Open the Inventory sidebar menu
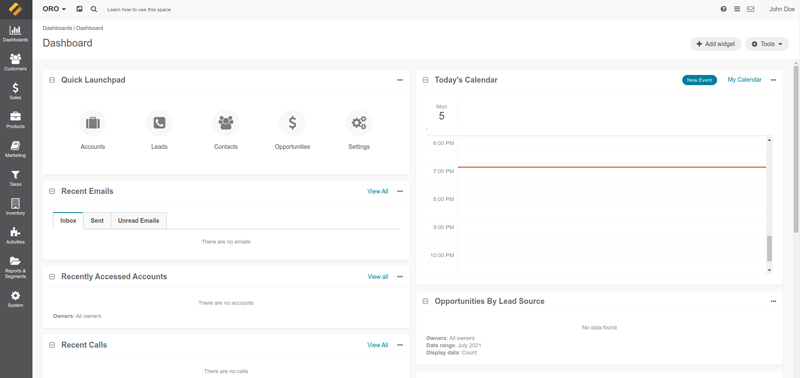The height and width of the screenshot is (378, 800). click(15, 207)
